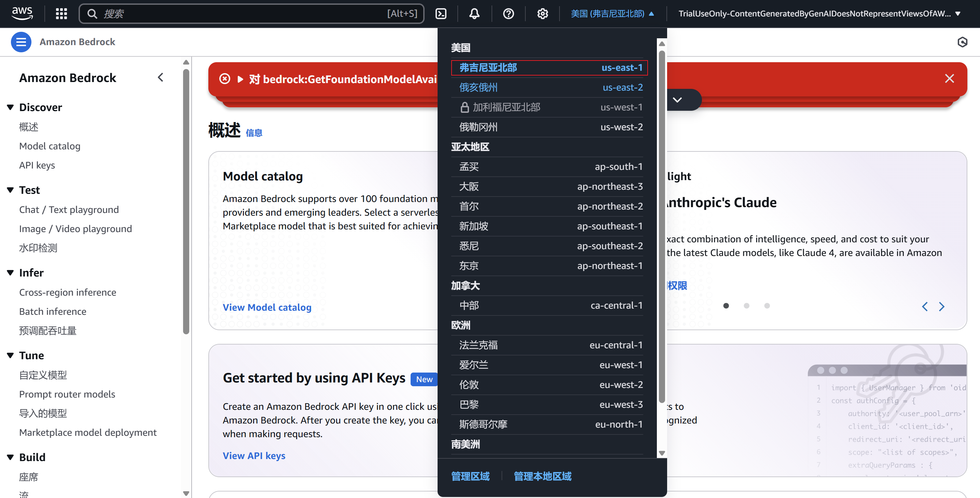Click the region list scrollbar

(662, 227)
